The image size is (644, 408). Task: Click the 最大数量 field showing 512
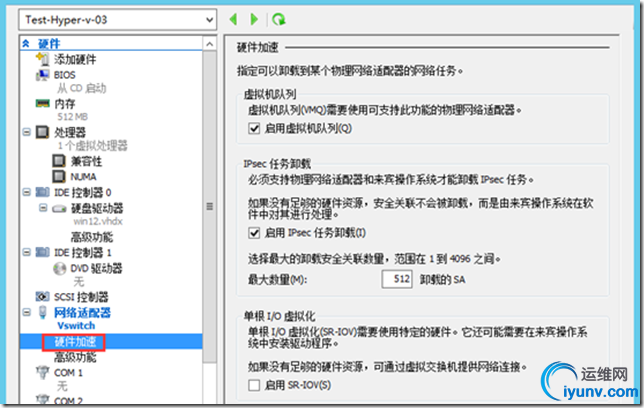397,279
